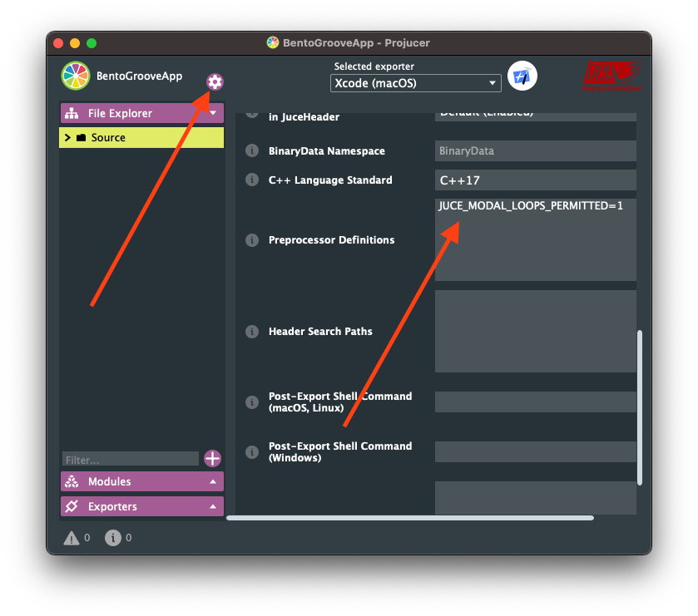Click the Post-Export Shell Command (macOS, Linux) field
The height and width of the screenshot is (616, 698).
(x=536, y=402)
